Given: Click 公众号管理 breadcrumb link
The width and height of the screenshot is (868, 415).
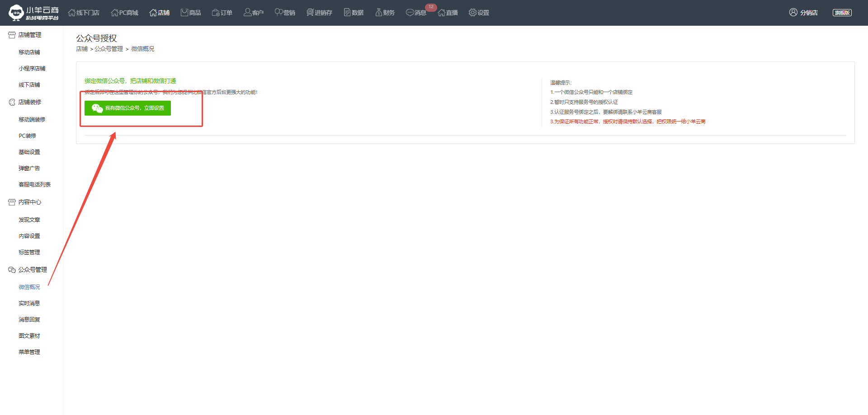Looking at the screenshot, I should [x=108, y=49].
